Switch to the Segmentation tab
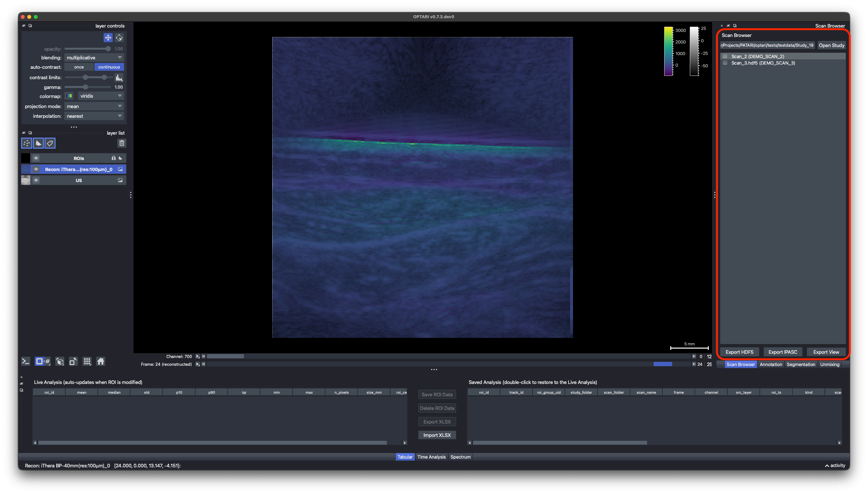Image resolution: width=868 pixels, height=494 pixels. [x=800, y=364]
